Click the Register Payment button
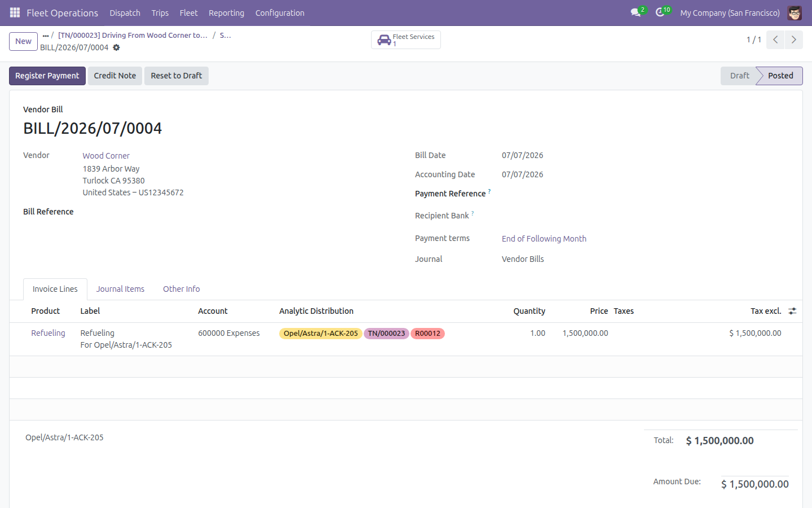 (47, 76)
